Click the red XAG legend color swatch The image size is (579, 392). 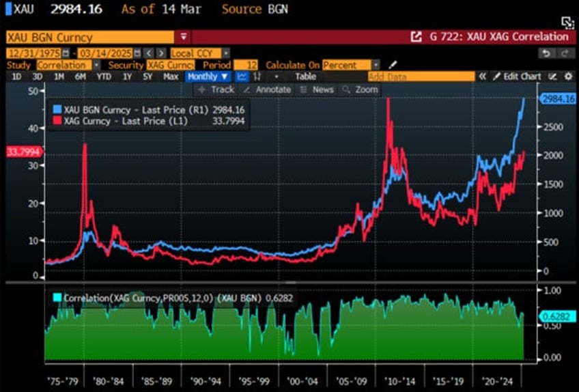click(57, 121)
